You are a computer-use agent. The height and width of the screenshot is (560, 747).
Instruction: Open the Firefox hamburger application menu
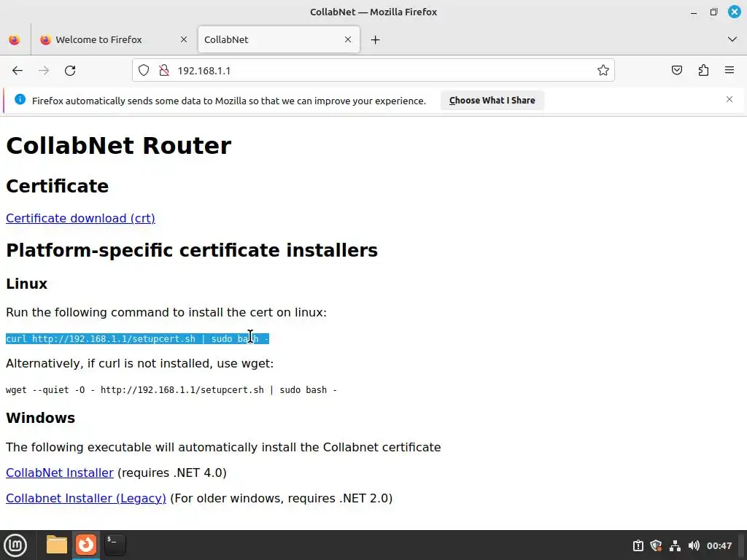729,71
